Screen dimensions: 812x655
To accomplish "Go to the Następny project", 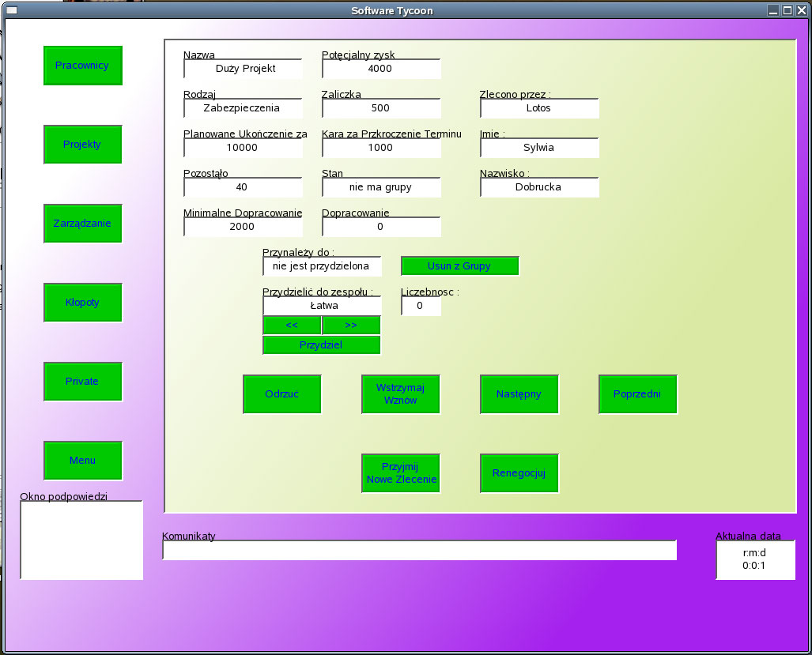I will click(x=519, y=394).
